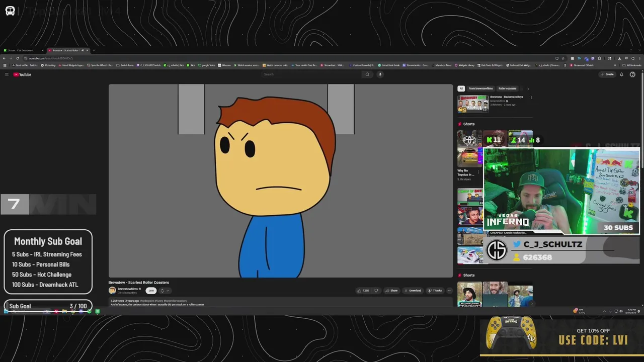Open the Switch Roms bookmark folder

(125, 65)
